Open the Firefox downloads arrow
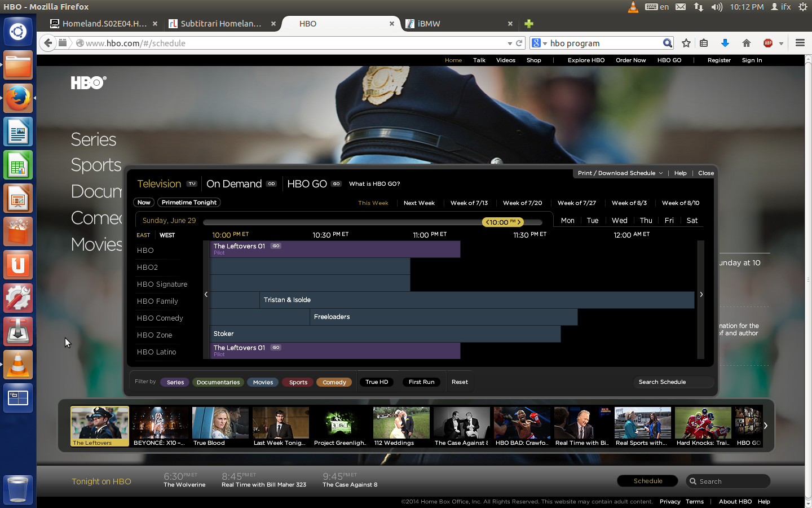Image resolution: width=812 pixels, height=508 pixels. 725,43
